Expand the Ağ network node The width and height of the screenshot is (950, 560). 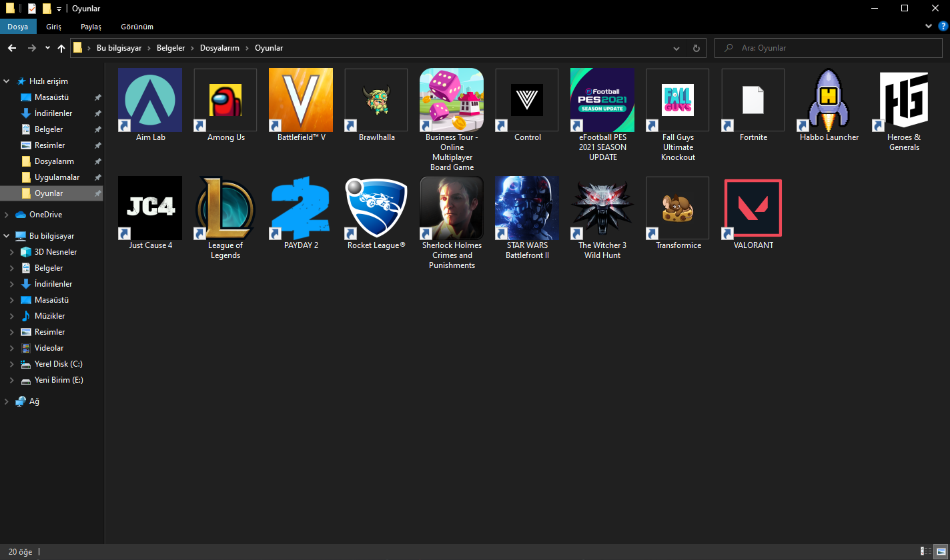pos(7,401)
